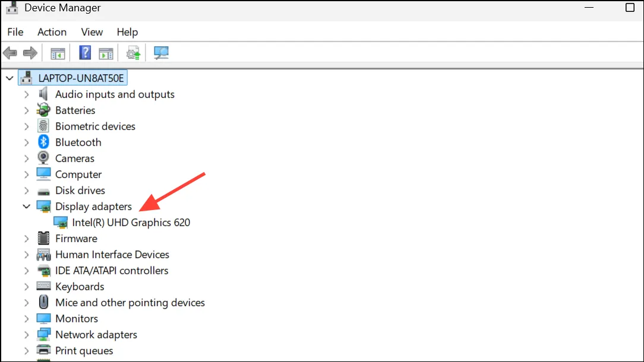Select Intel(R) UHD Graphics 620 entry
644x362 pixels.
pos(131,223)
